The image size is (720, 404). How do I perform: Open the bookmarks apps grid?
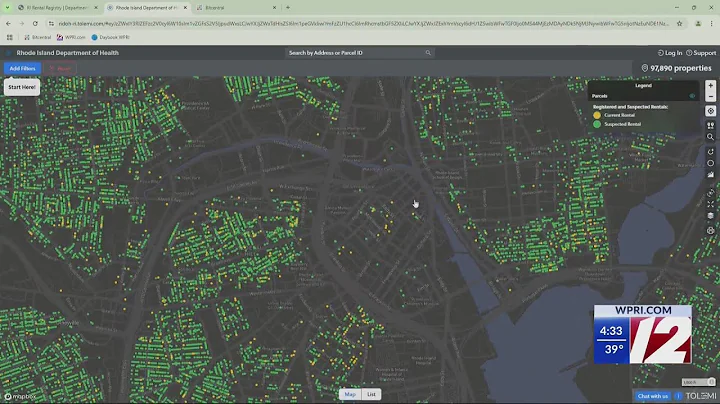9,37
